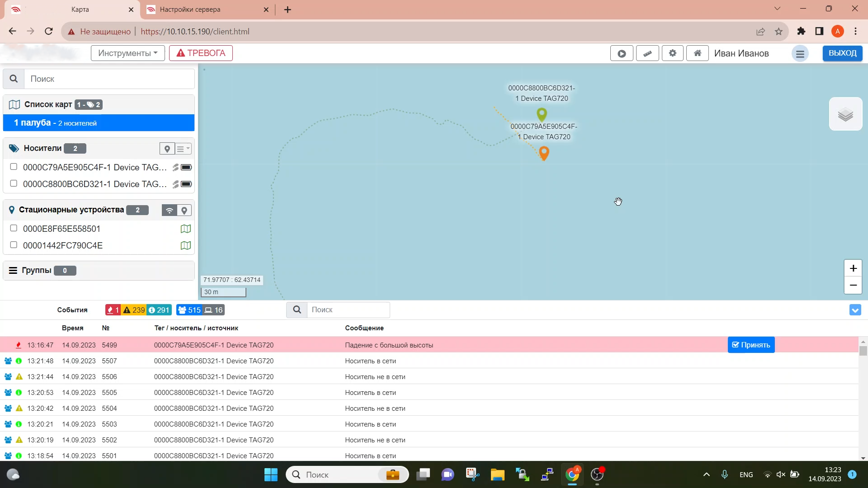The image size is (868, 488).
Task: Click the map icon next to 0000E8F65E558501
Action: click(185, 229)
